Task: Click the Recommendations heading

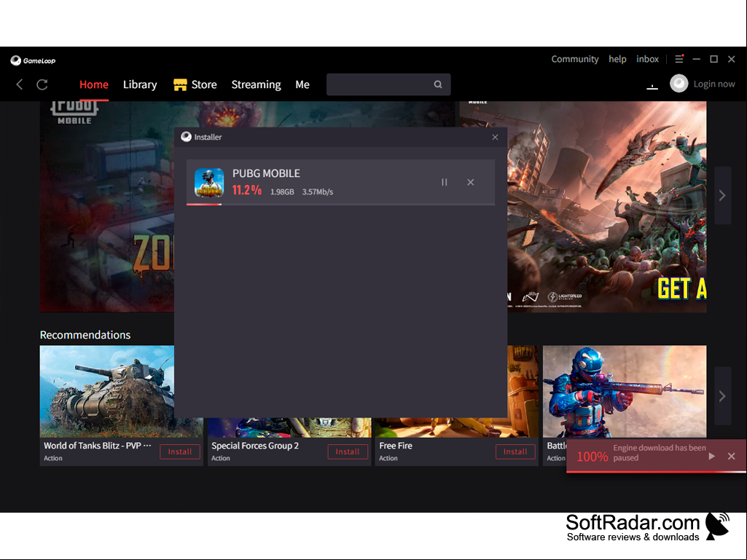Action: click(85, 335)
